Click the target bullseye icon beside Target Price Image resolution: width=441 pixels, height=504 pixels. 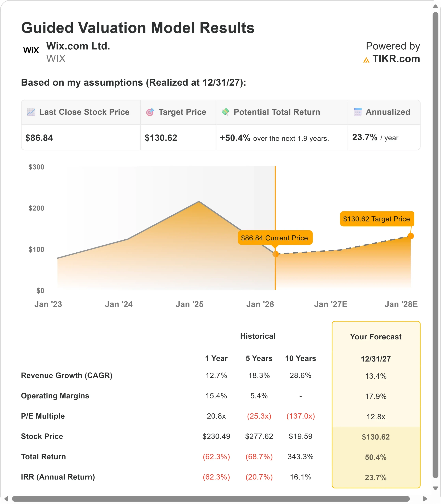[x=150, y=112]
